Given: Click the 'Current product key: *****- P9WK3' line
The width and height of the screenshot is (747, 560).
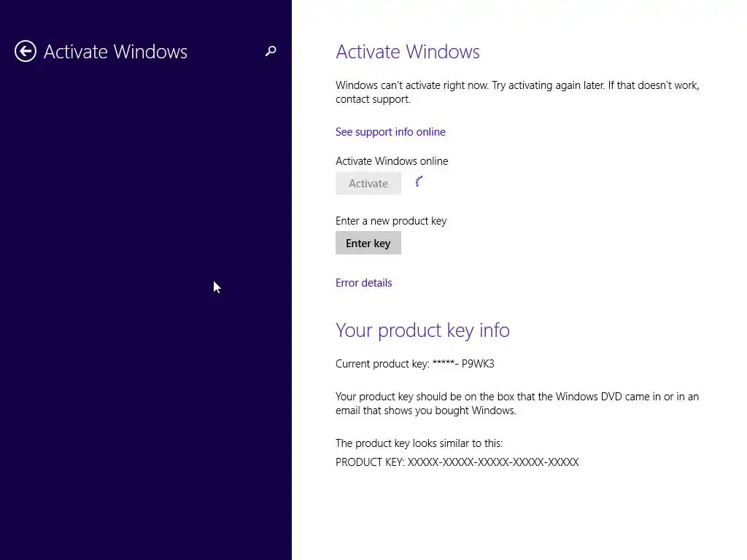Looking at the screenshot, I should point(415,364).
